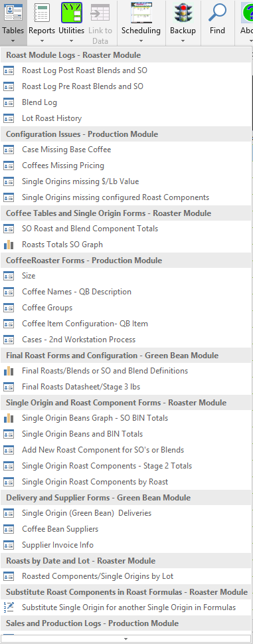The height and width of the screenshot is (644, 253).
Task: Click the Find magnifier icon
Action: [217, 12]
